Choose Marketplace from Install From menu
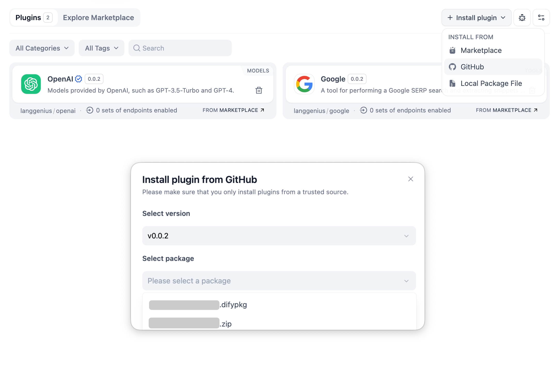558x392 pixels. 481,50
